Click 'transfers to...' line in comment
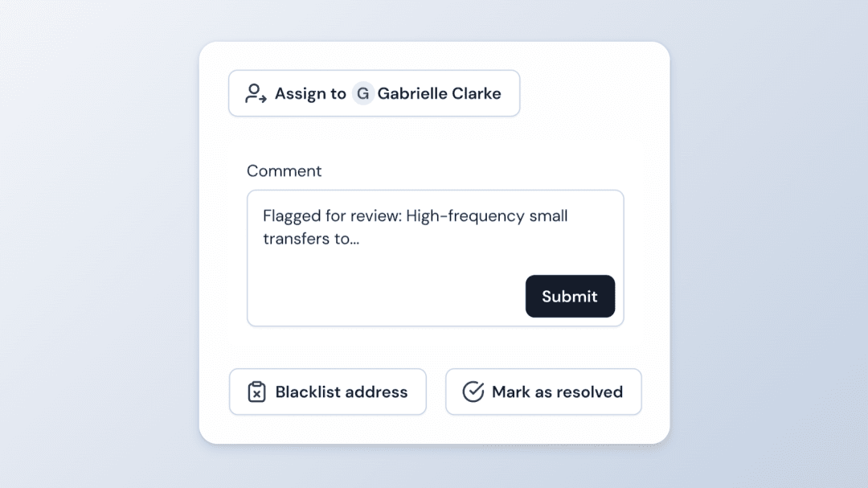The image size is (868, 488). click(x=311, y=239)
